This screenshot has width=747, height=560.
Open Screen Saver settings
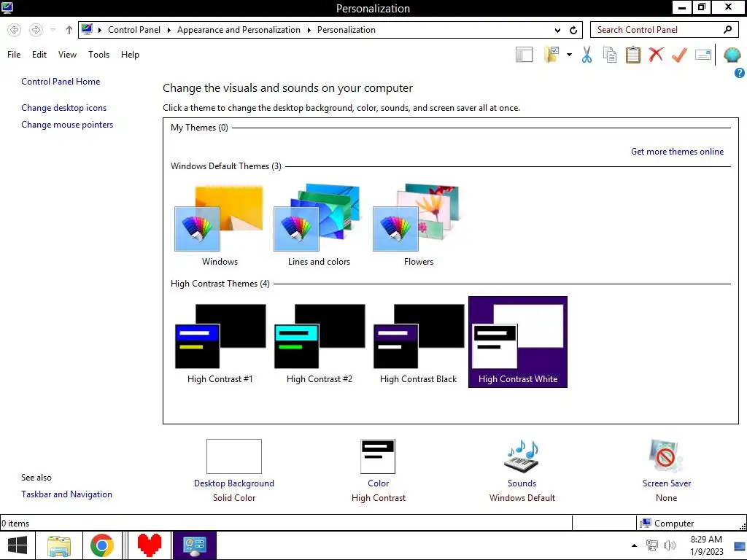point(667,470)
